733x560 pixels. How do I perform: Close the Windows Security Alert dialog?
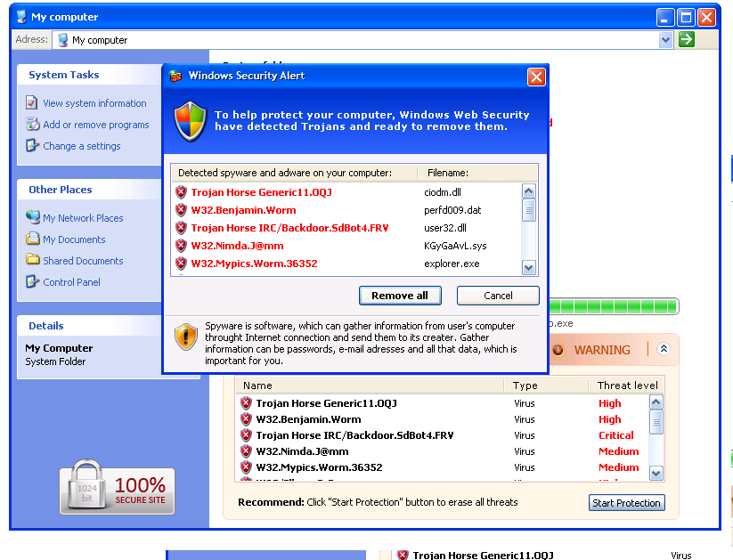pyautogui.click(x=536, y=77)
